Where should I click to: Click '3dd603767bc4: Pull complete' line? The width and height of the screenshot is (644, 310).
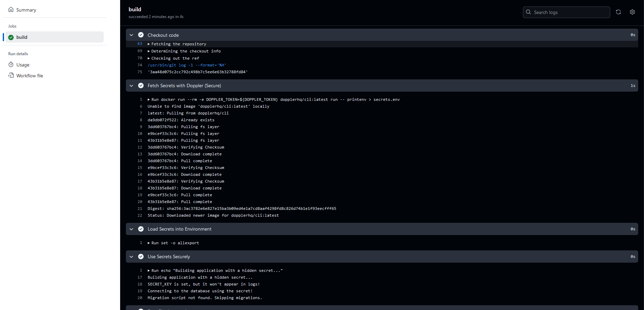click(x=180, y=161)
